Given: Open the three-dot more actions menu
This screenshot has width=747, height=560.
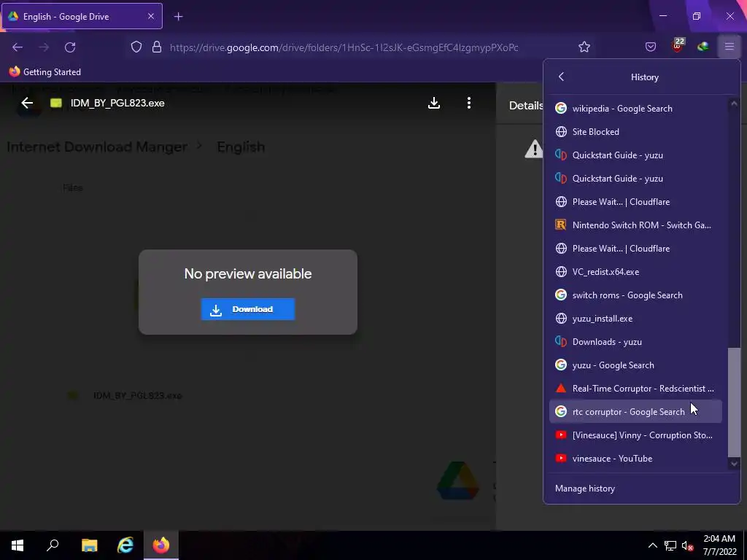Looking at the screenshot, I should point(469,103).
